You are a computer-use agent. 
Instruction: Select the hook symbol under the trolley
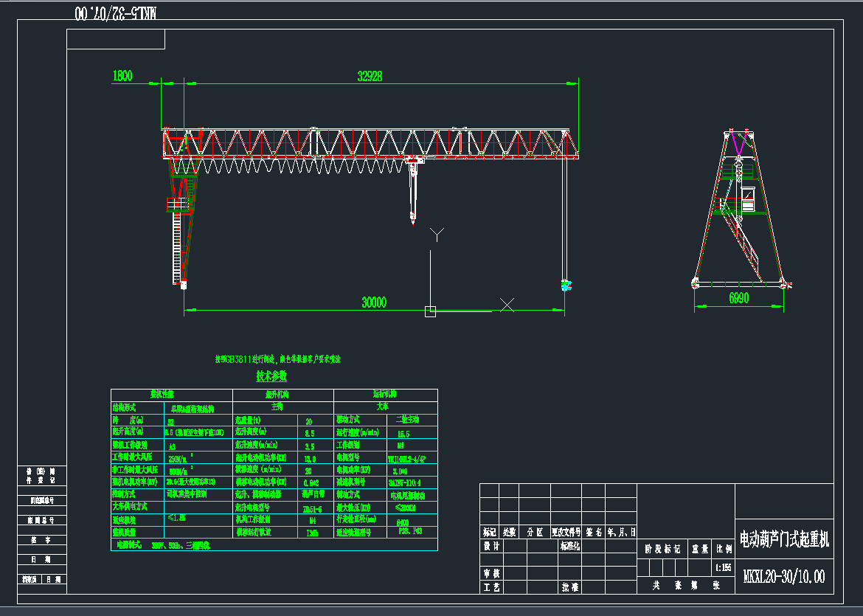413,217
